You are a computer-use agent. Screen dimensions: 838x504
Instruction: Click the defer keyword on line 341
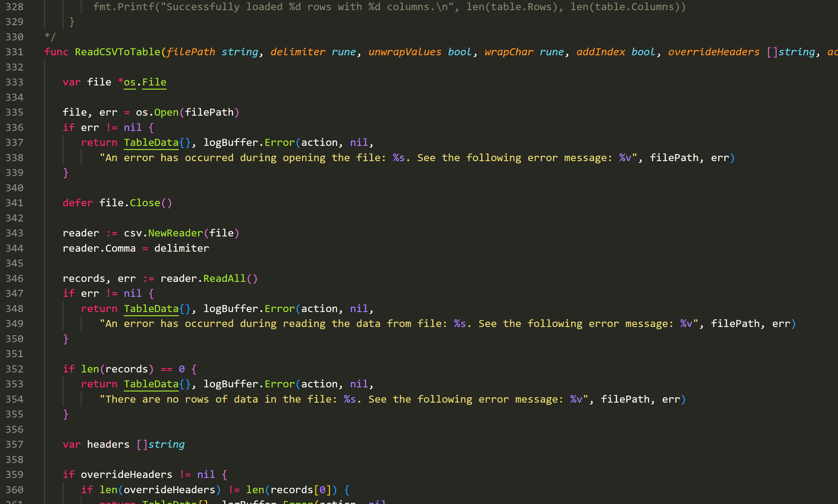(x=78, y=203)
